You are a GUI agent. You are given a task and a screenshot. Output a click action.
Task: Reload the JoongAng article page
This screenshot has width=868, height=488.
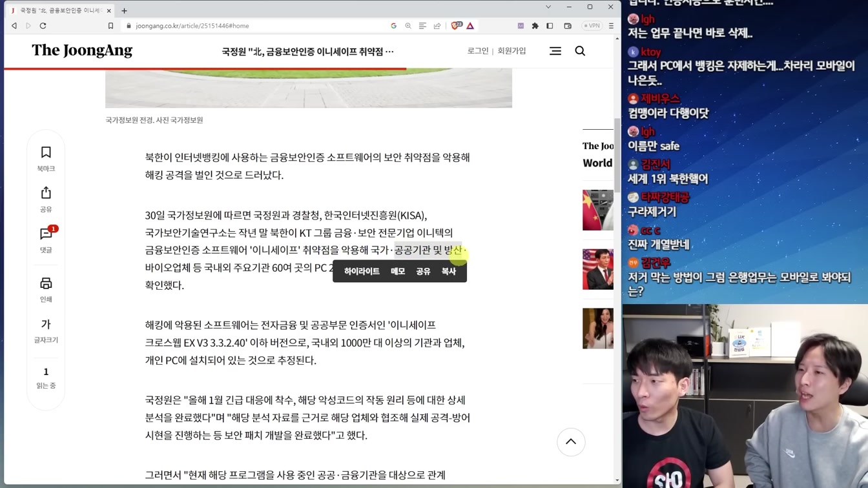43,26
